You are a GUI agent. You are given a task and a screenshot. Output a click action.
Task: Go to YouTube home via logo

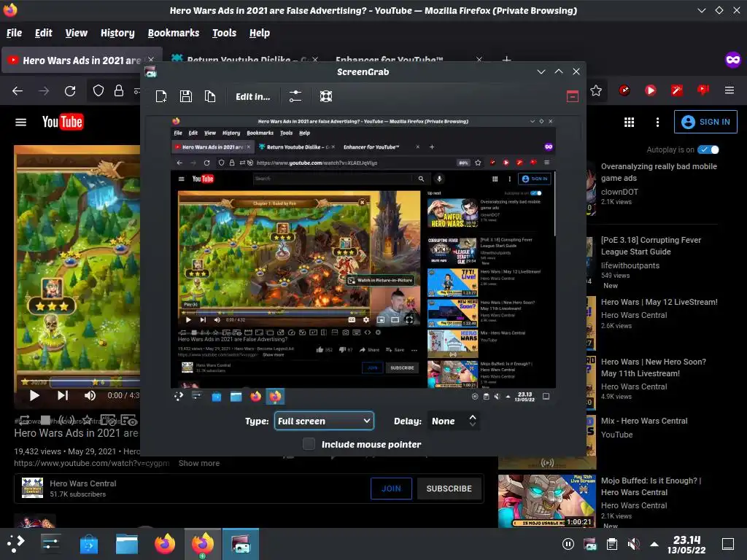[63, 122]
